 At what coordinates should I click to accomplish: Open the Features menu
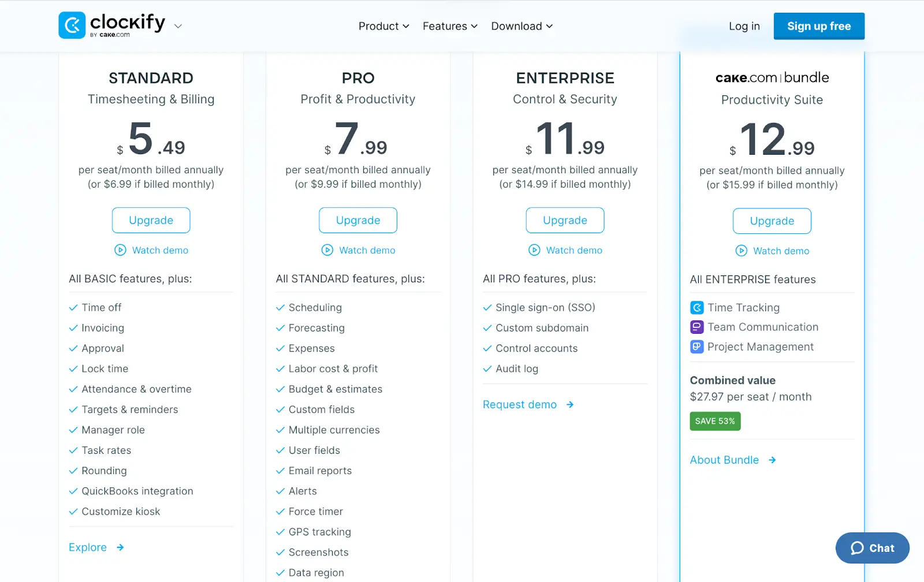[450, 26]
